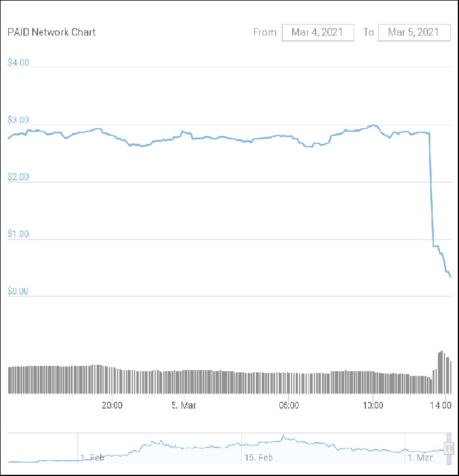The image size is (459, 476).
Task: Click the tallest volume bar near 14:00
Action: pyautogui.click(x=441, y=372)
